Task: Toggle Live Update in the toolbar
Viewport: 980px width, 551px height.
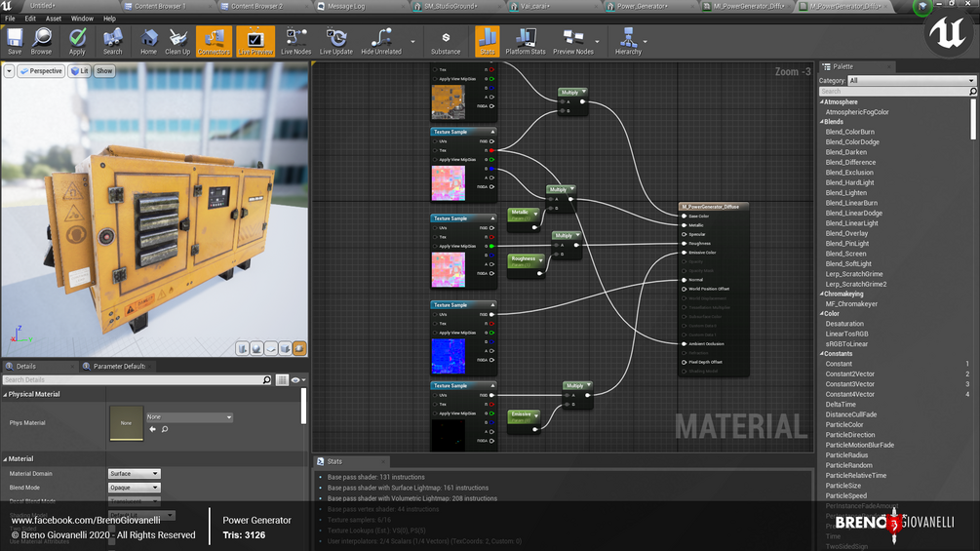Action: 336,41
